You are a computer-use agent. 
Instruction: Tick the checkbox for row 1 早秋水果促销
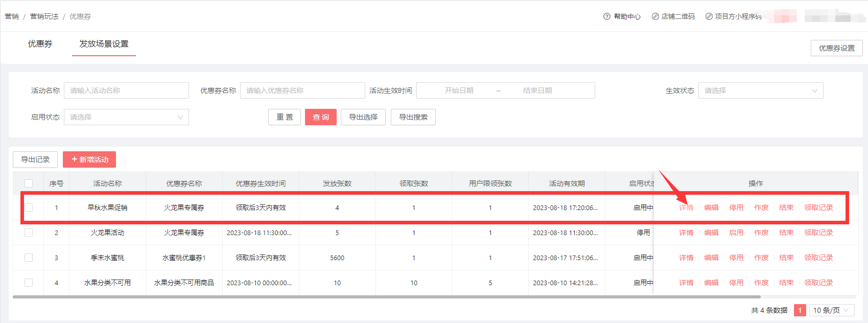click(x=29, y=207)
